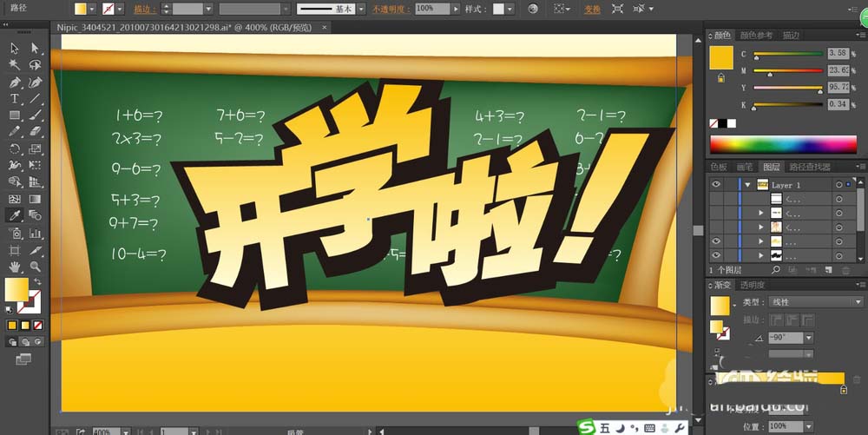The height and width of the screenshot is (435, 868).
Task: Choose the Magic Wand tool
Action: (15, 65)
